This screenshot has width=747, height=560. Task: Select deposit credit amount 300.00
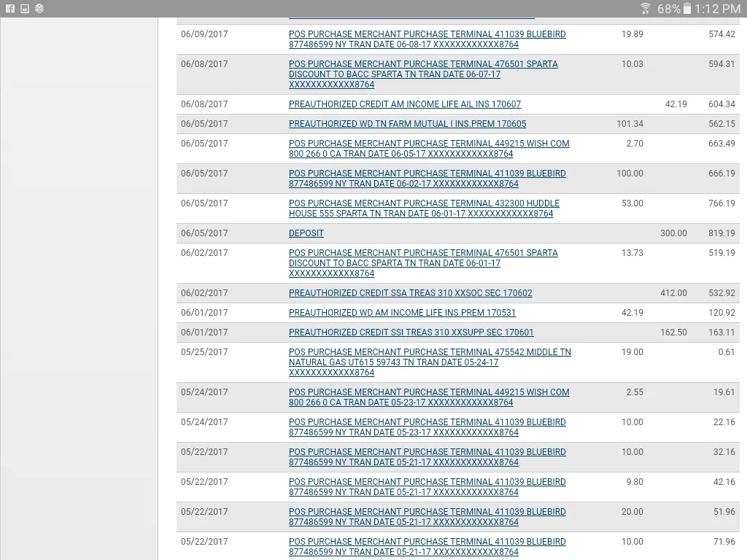point(673,233)
